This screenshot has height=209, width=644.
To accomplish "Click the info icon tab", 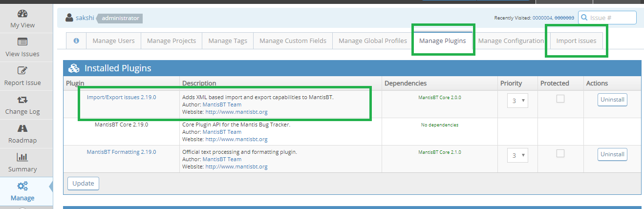I will 76,41.
